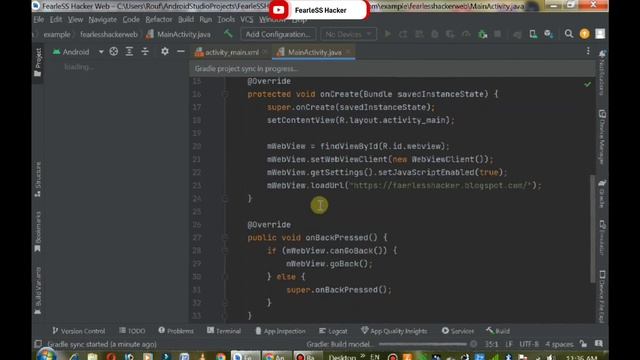The image size is (640, 360).
Task: Open Device Manager phone icon in toolbar
Action: click(533, 34)
